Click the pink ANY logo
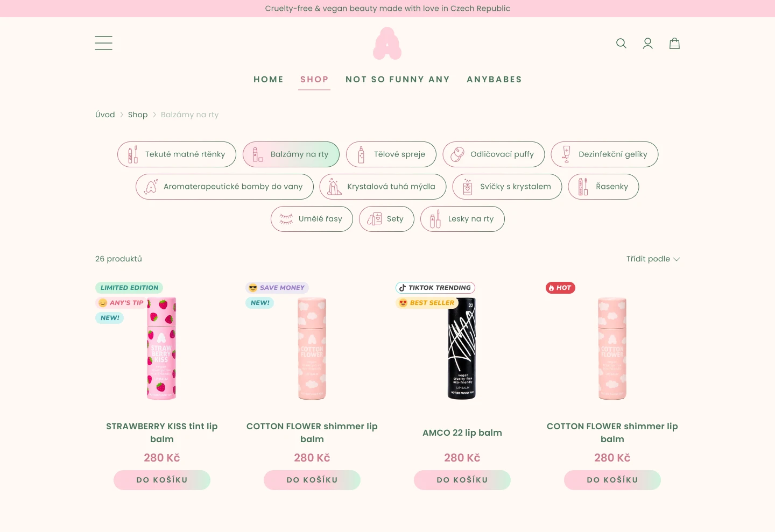This screenshot has width=775, height=532. (x=387, y=44)
